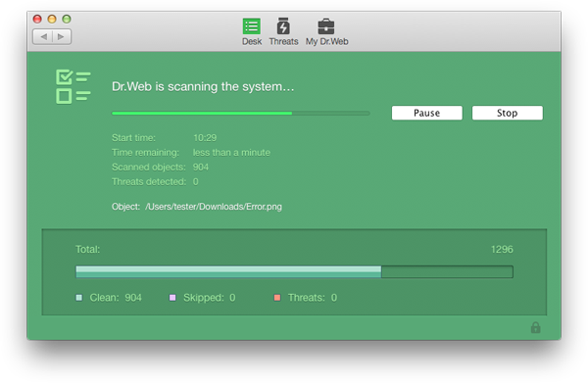Click the 'Scanned objects:' label
Viewport: 588px width, 383px height.
[x=149, y=168]
